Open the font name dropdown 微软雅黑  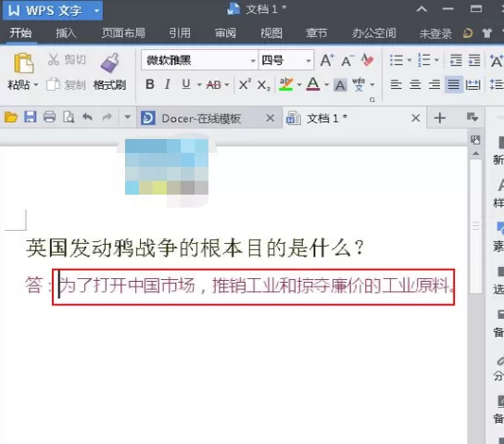253,60
